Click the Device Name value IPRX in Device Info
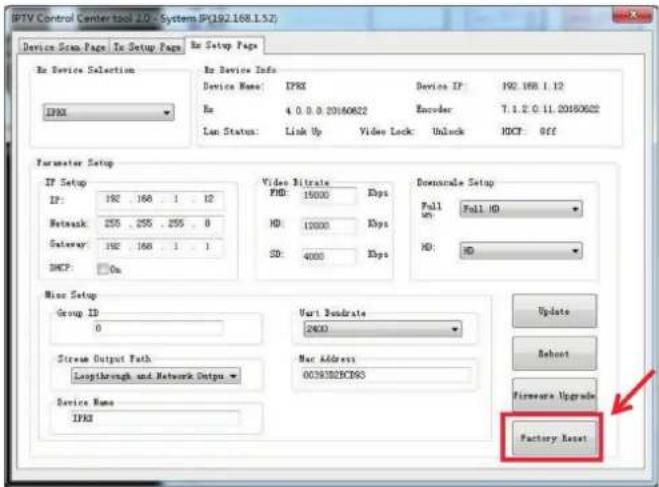 pos(296,86)
